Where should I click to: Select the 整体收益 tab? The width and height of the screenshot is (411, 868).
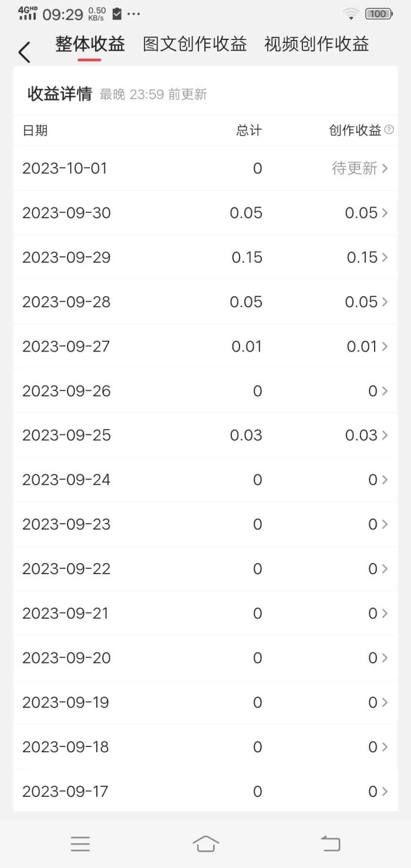(90, 44)
